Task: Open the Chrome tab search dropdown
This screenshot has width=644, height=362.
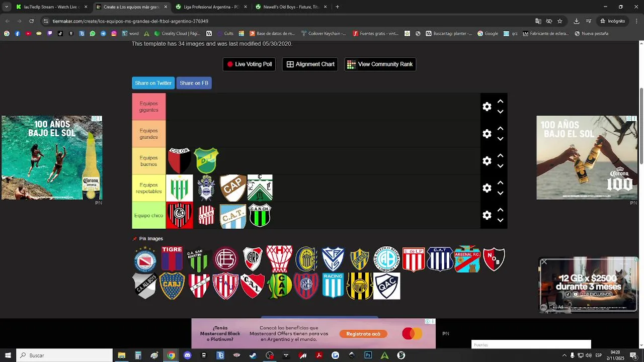Action: point(6,7)
